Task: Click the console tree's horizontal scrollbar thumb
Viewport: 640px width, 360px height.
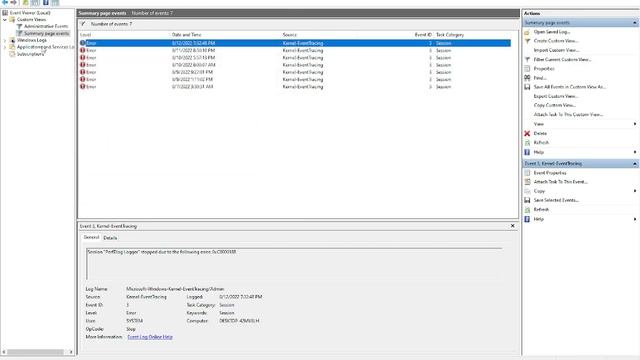Action: pos(35,352)
